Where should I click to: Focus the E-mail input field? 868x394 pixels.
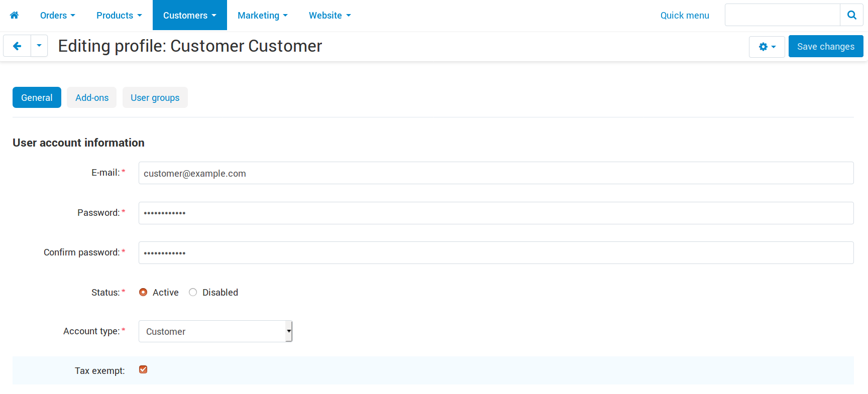pyautogui.click(x=496, y=173)
